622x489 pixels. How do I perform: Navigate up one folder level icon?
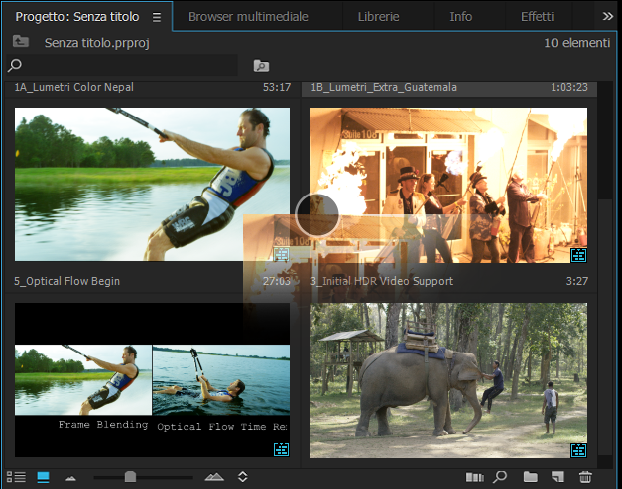(21, 41)
